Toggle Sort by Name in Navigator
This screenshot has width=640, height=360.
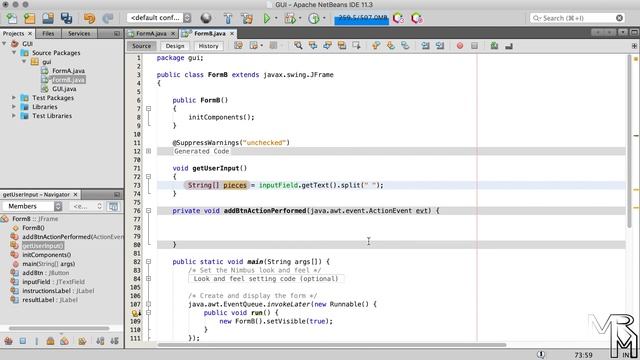click(x=100, y=341)
